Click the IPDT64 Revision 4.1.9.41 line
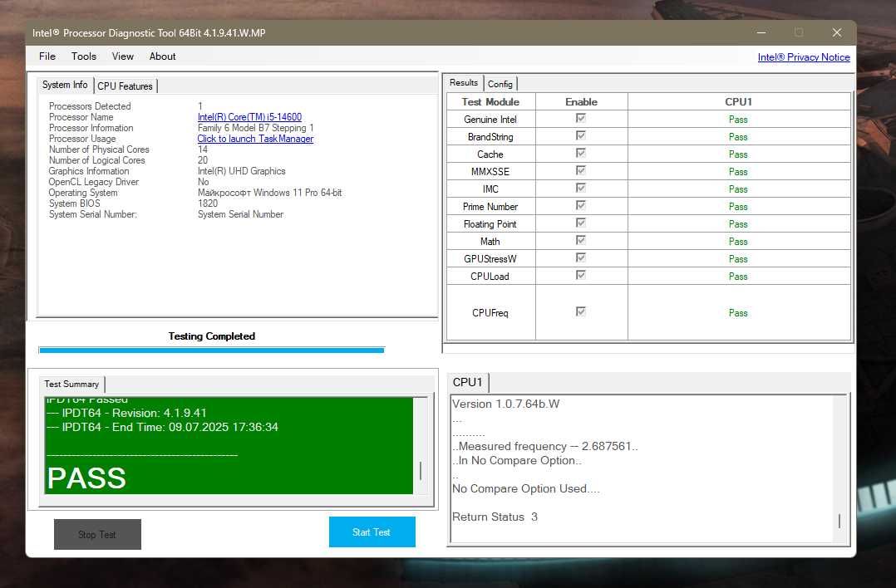The width and height of the screenshot is (896, 588). [x=126, y=413]
